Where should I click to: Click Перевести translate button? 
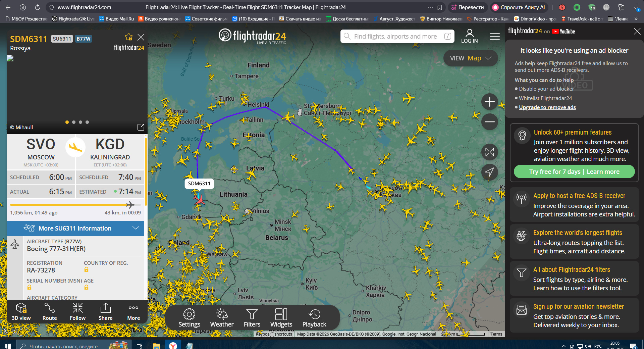tap(467, 7)
